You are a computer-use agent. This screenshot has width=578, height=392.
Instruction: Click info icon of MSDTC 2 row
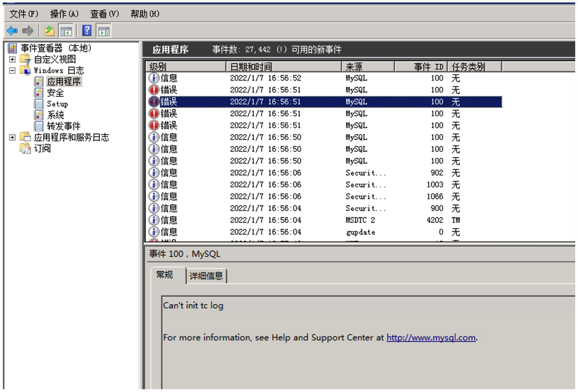point(154,220)
